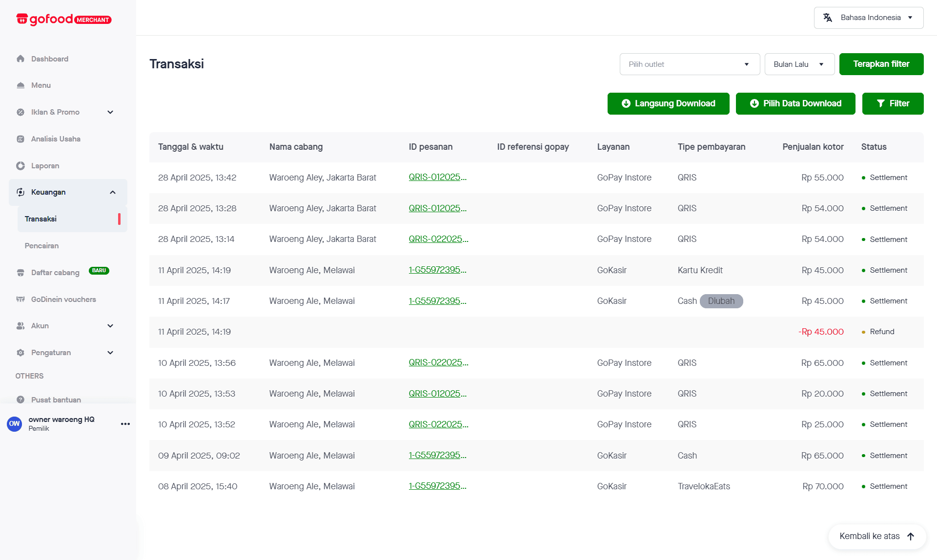Open Transaksi in the sidebar
937x560 pixels.
pyautogui.click(x=72, y=219)
